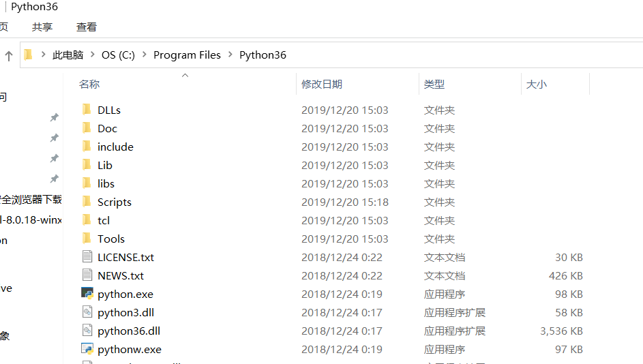The width and height of the screenshot is (643, 364).
Task: Click the 58 KB size value
Action: click(569, 313)
